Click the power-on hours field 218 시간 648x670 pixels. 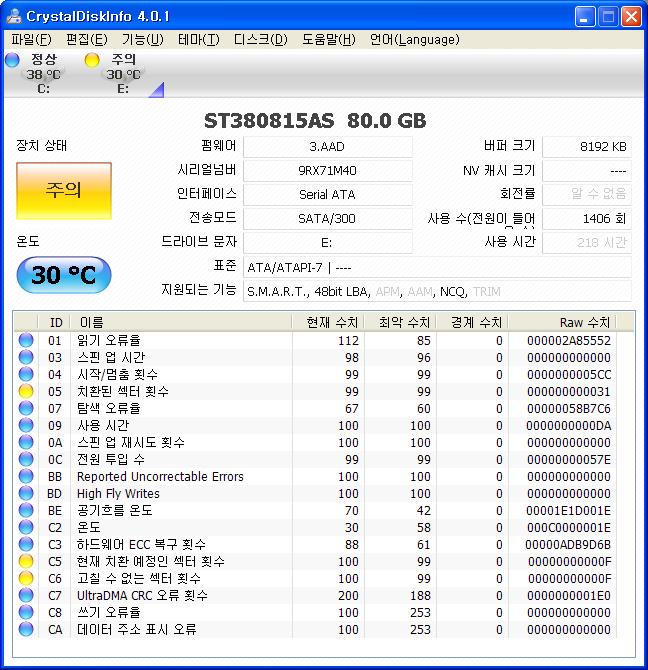[587, 243]
